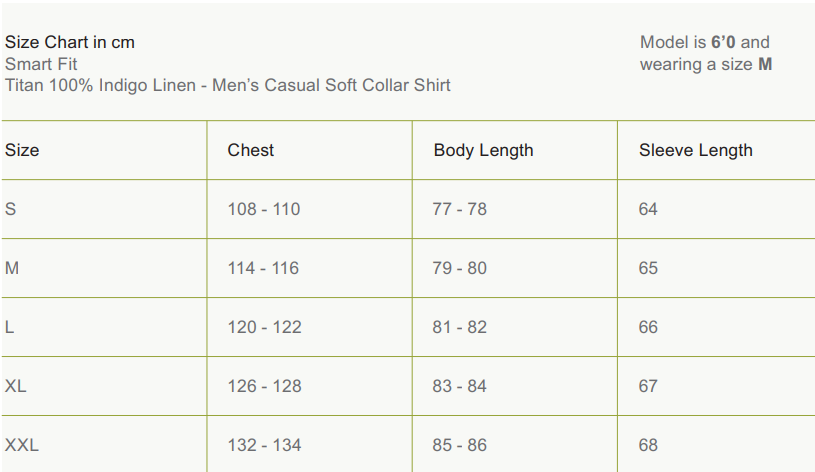Select the L size row label
The width and height of the screenshot is (815, 472).
[x=10, y=327]
